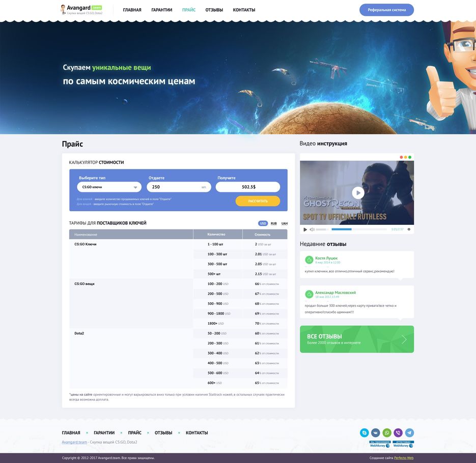Screen dimensions: 476x463
Task: Click the РАССЧИТАТЬ calculate button
Action: click(x=258, y=201)
